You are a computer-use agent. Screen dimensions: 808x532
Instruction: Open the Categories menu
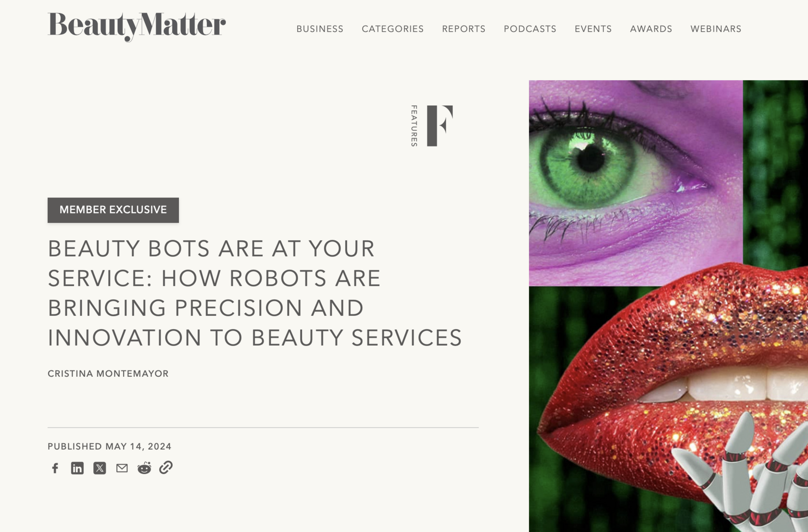[x=392, y=29]
